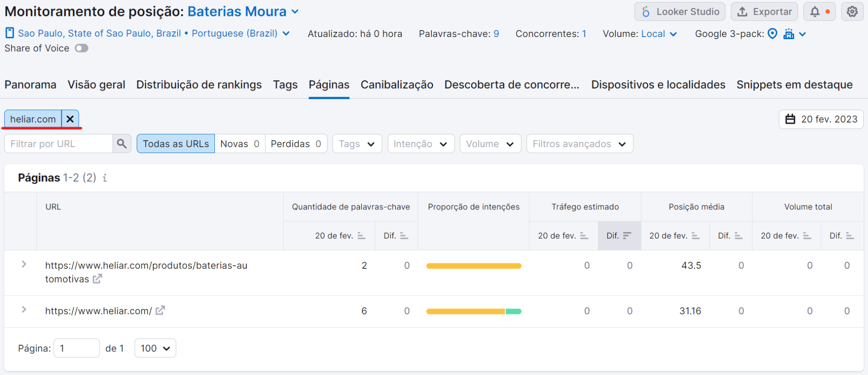The width and height of the screenshot is (868, 375).
Task: Open baterias-automotivas URL in new tab icon
Action: pos(98,279)
